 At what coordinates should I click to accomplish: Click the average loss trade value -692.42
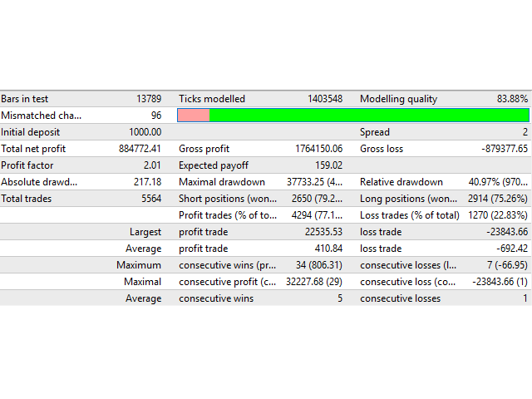[512, 249]
